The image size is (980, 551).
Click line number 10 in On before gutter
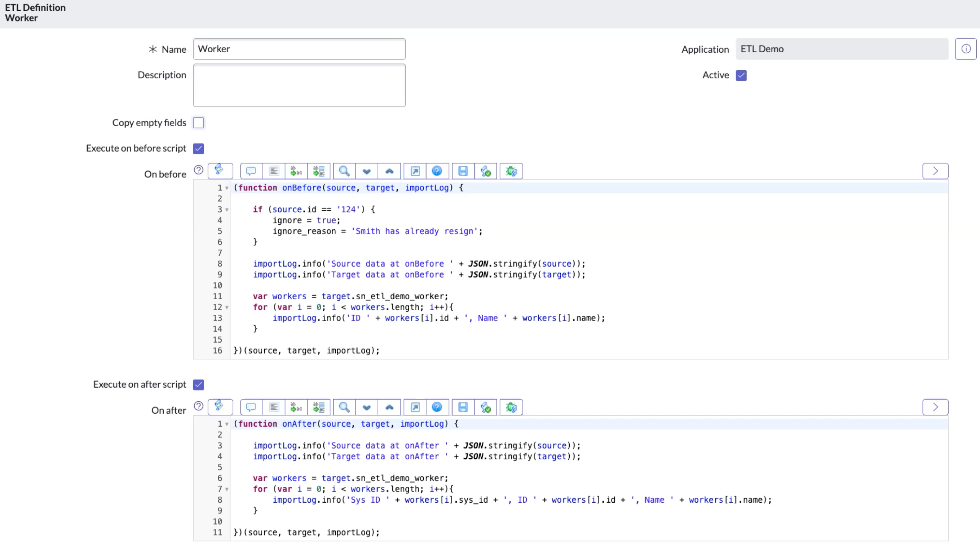point(217,286)
